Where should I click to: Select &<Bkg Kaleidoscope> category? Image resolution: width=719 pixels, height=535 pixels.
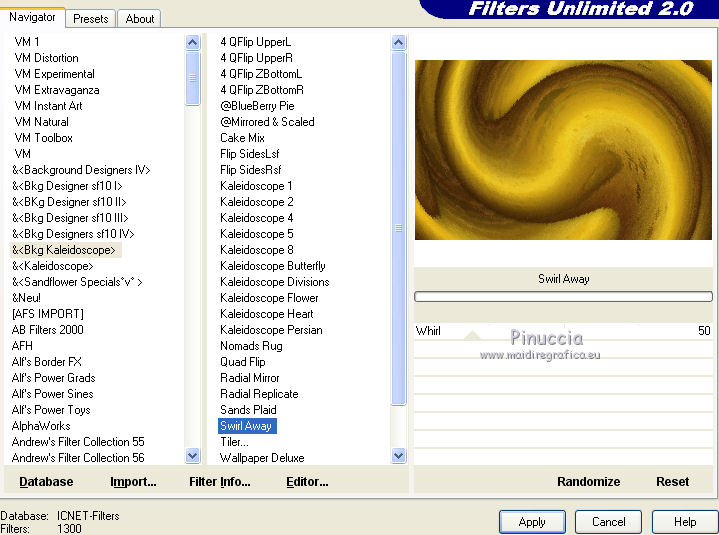coord(64,250)
